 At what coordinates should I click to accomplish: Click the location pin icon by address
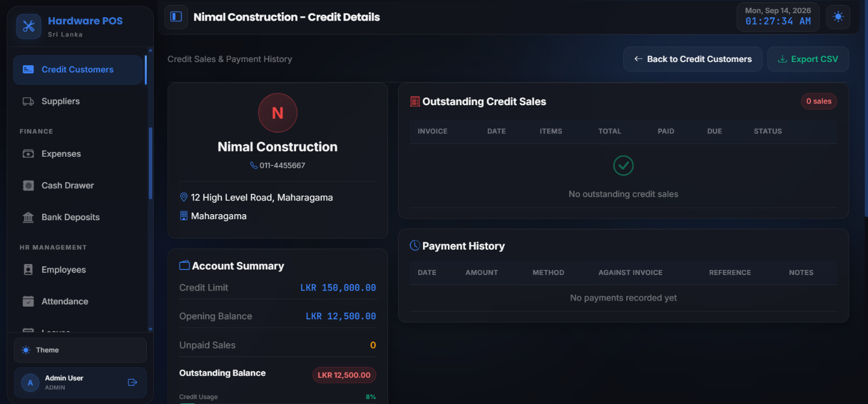[x=184, y=198]
